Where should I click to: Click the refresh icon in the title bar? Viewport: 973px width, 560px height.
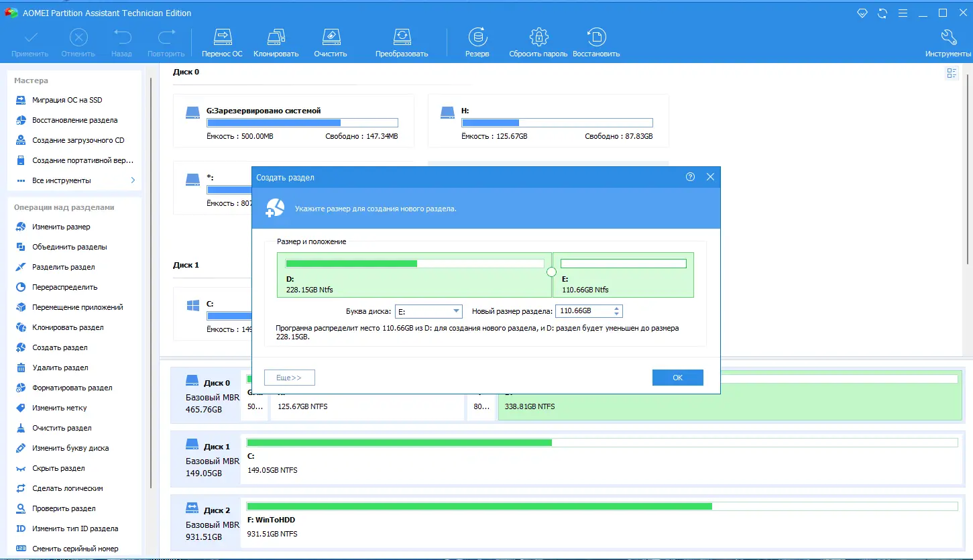tap(882, 13)
